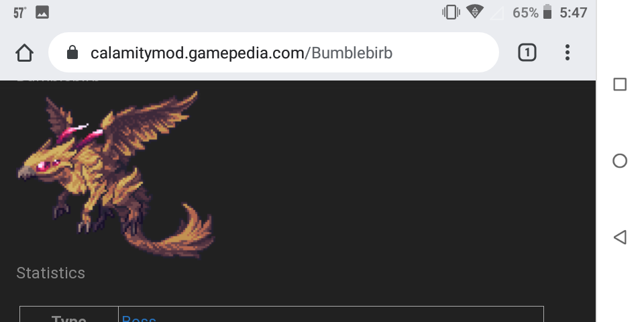The width and height of the screenshot is (644, 322).
Task: Open the tab switcher showing 1 tab
Action: (527, 52)
